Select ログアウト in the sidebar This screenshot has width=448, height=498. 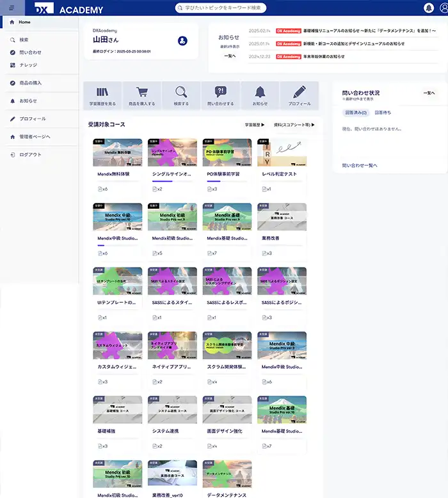click(x=30, y=155)
